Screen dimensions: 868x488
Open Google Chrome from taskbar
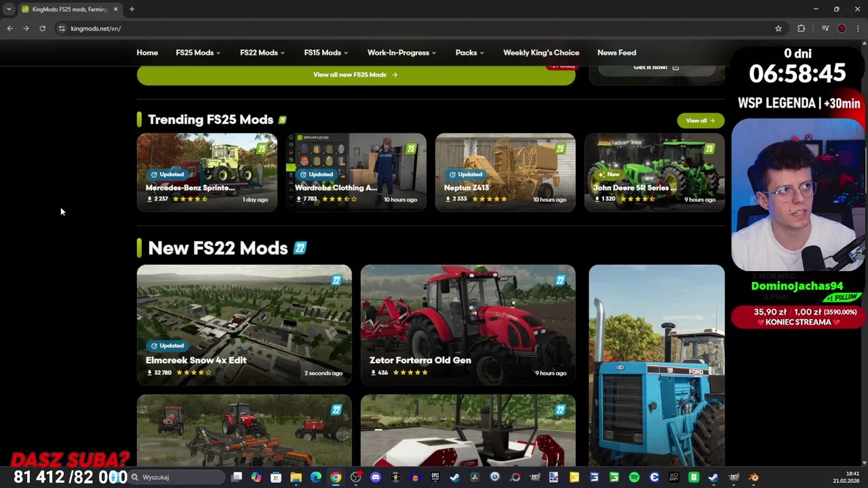pyautogui.click(x=336, y=477)
